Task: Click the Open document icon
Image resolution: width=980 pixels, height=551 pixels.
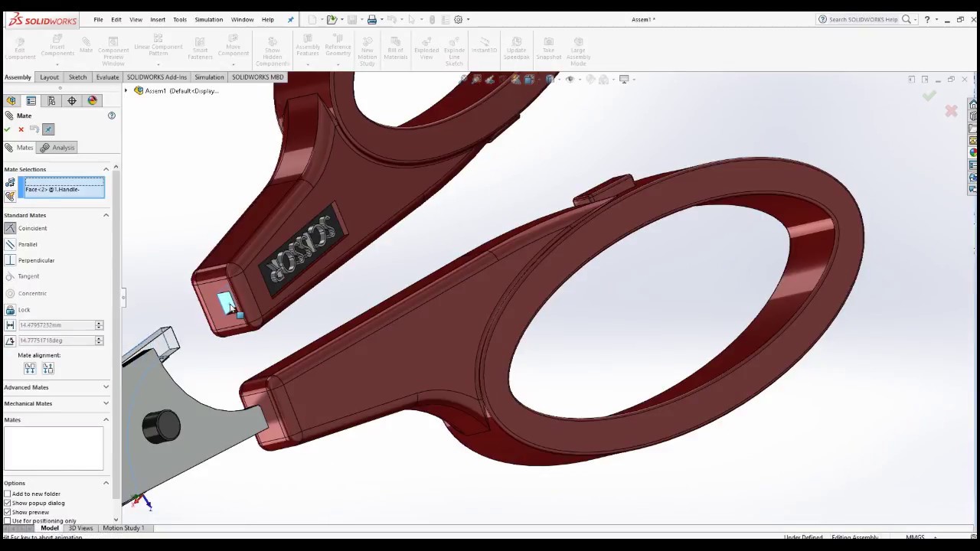Action: [332, 19]
